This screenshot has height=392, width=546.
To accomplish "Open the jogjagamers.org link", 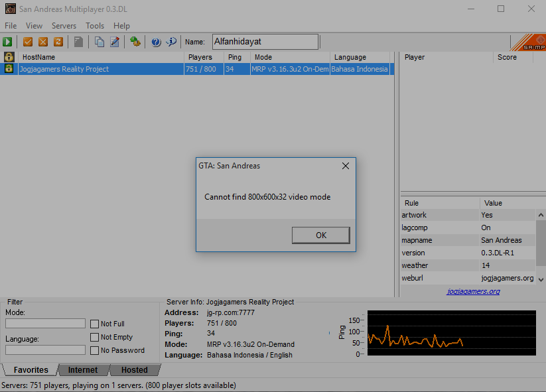I will (x=473, y=291).
